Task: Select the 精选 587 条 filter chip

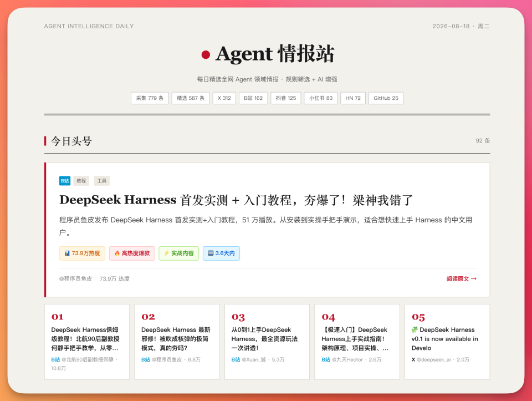Action: [x=191, y=98]
